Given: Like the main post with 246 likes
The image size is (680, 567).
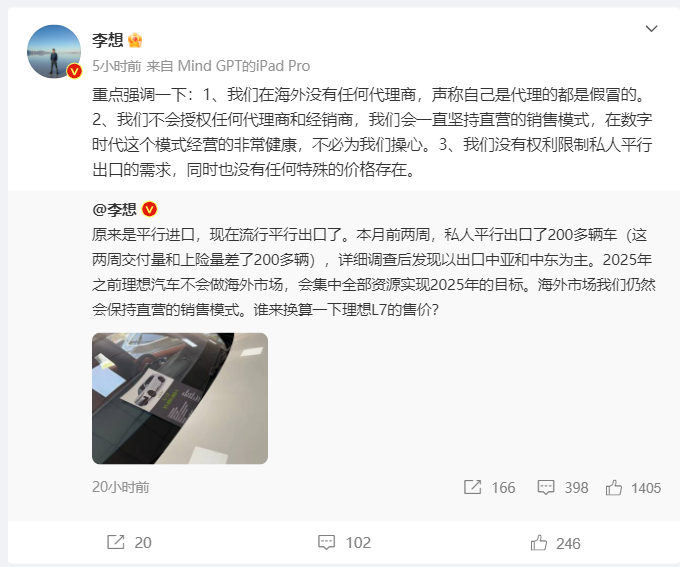Looking at the screenshot, I should click(x=556, y=543).
